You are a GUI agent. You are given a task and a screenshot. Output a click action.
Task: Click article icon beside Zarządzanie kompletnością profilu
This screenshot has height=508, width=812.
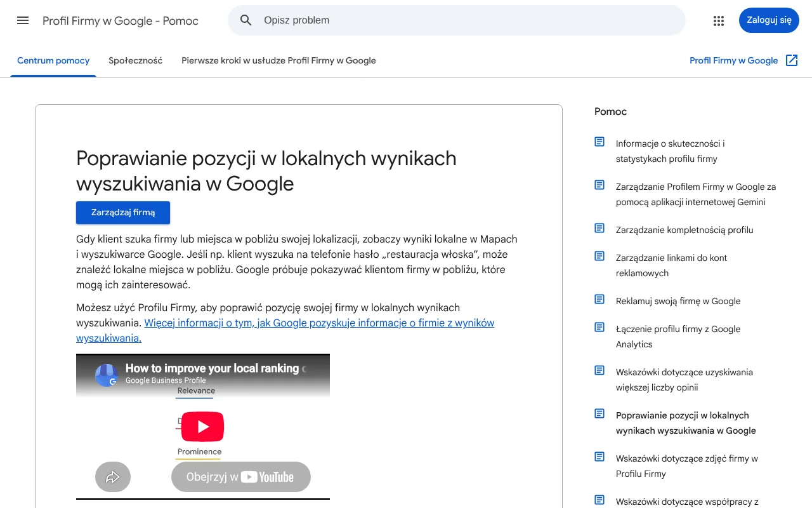pyautogui.click(x=599, y=228)
